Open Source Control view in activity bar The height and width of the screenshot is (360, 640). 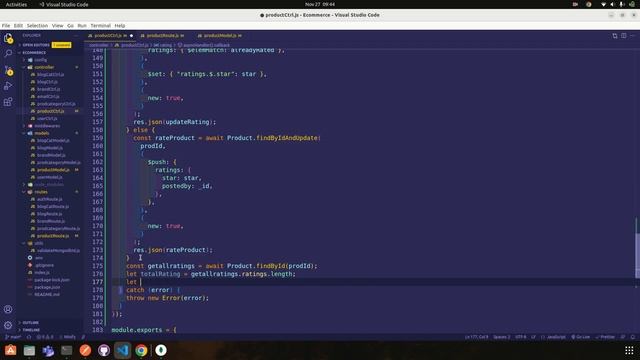coord(8,70)
